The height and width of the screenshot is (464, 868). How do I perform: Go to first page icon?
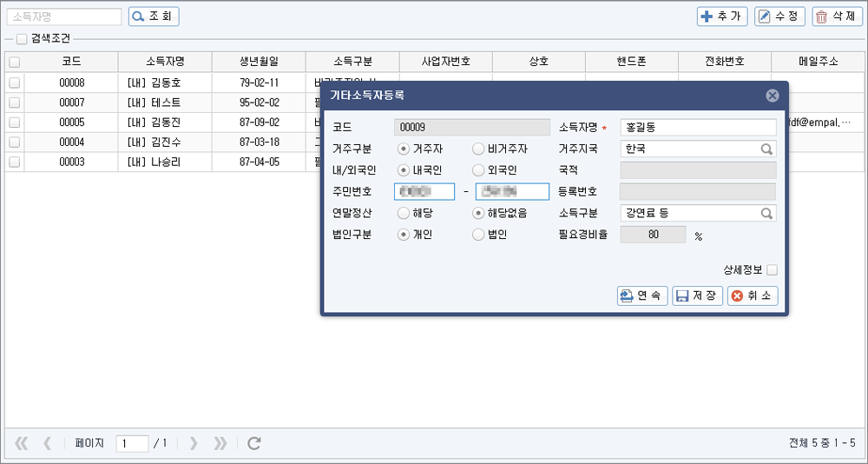pos(21,443)
